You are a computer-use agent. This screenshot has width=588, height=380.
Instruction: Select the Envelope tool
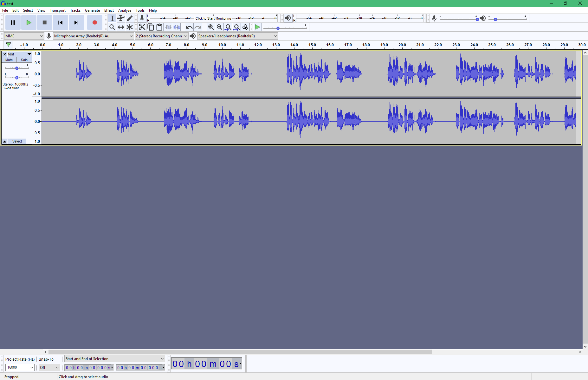[x=121, y=18]
